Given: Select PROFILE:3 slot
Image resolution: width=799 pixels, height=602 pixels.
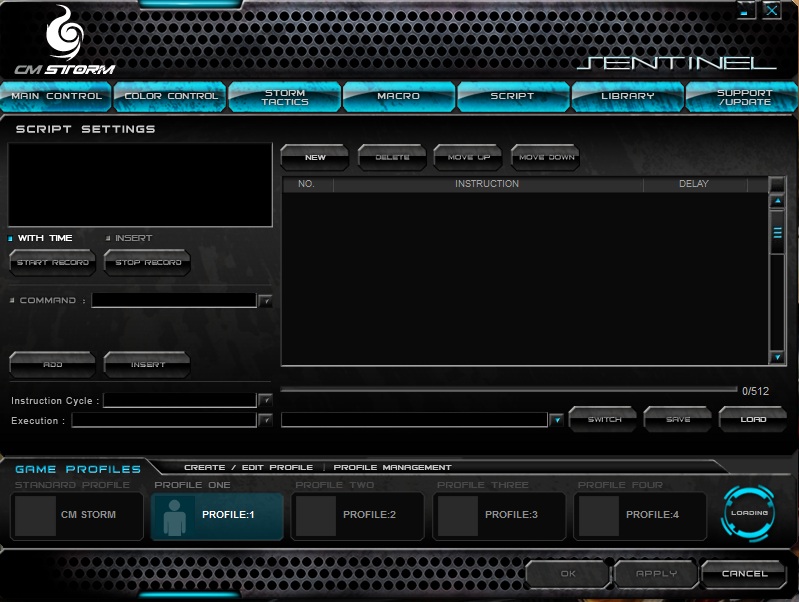Looking at the screenshot, I should tap(499, 516).
